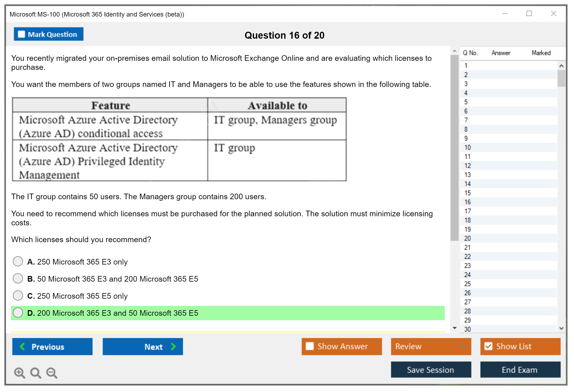Toggle the Show Answer checkbox
This screenshot has height=392, width=574.
point(310,346)
